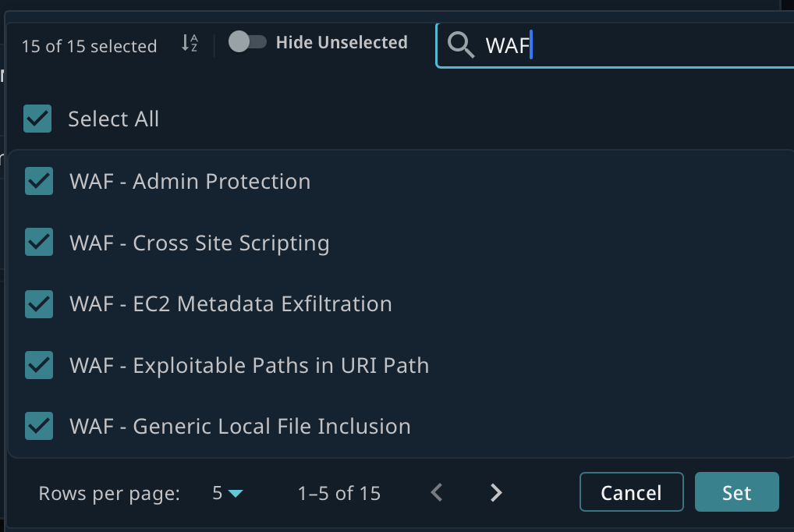Click the magnifying glass search icon

pyautogui.click(x=460, y=45)
